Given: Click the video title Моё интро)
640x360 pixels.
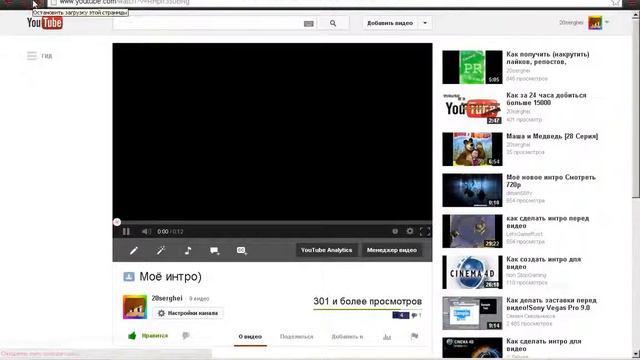Looking at the screenshot, I should (x=171, y=276).
